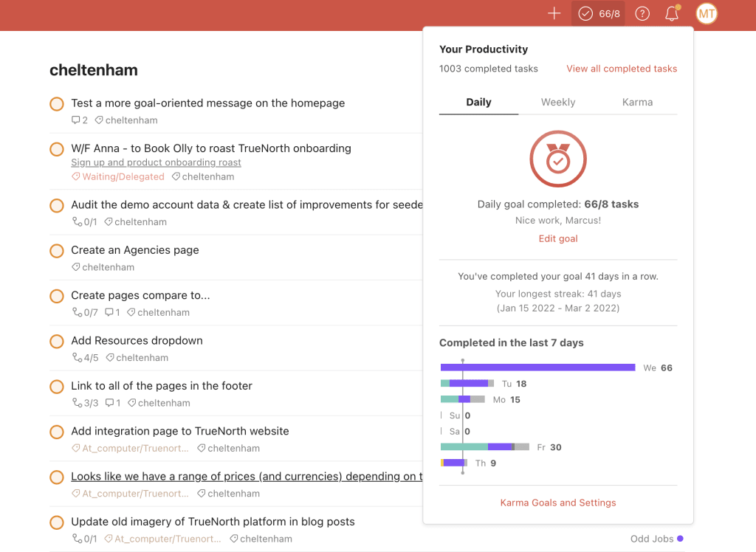The height and width of the screenshot is (552, 756).
Task: Click the Monday 15 tasks bar
Action: pos(462,399)
